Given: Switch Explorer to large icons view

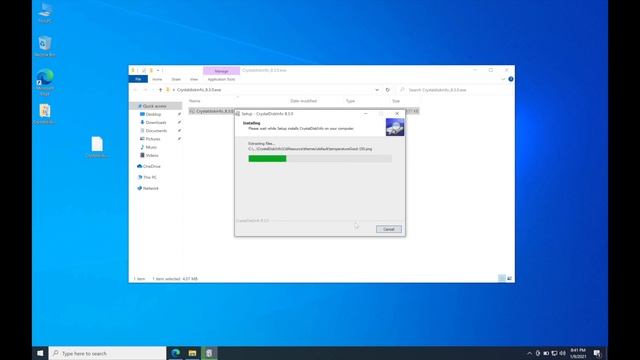Looking at the screenshot, I should pos(509,278).
